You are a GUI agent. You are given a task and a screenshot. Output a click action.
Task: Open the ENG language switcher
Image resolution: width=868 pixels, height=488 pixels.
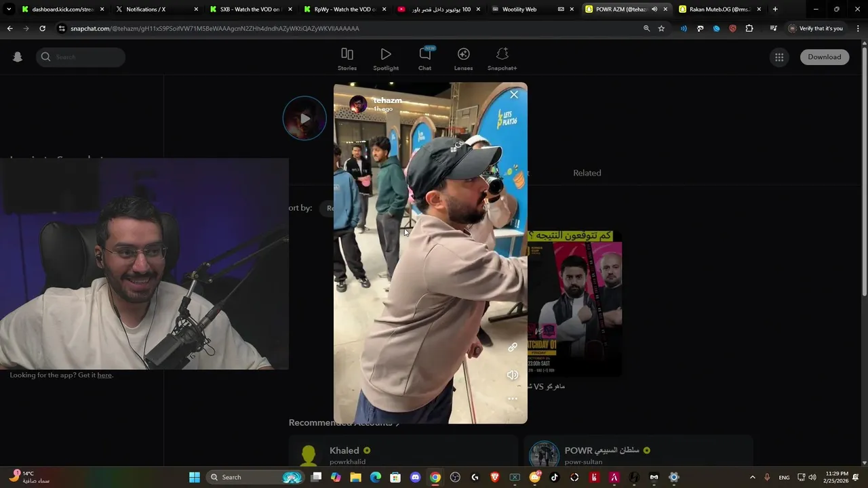785,477
